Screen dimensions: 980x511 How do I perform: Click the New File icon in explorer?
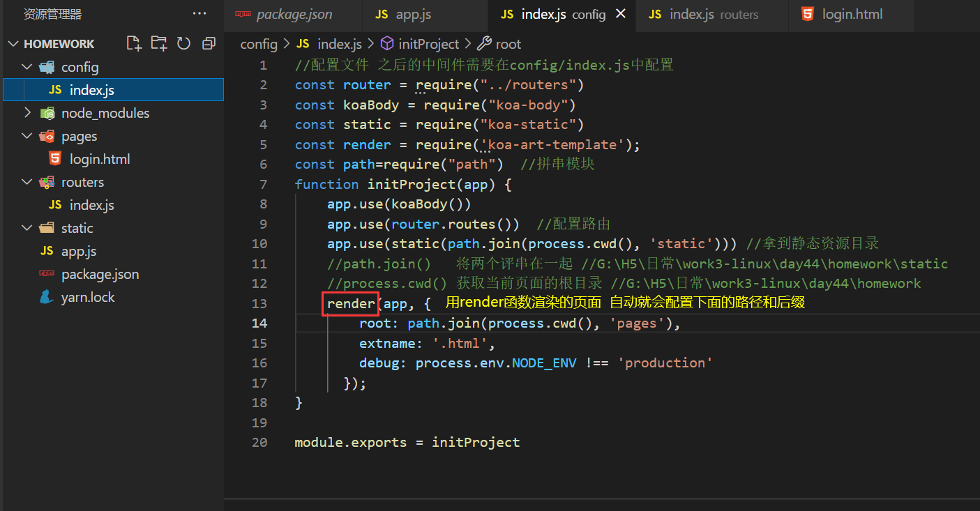[134, 44]
